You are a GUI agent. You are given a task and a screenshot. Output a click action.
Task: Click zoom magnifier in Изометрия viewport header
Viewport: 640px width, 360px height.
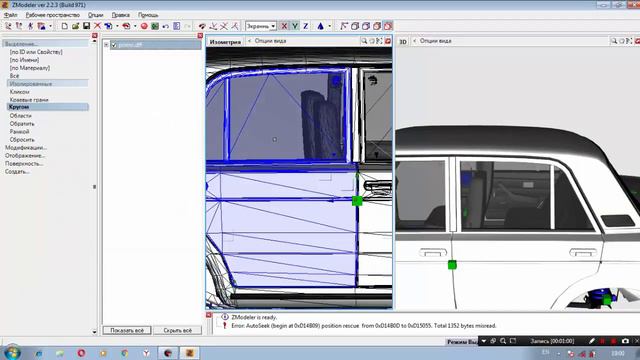click(364, 41)
